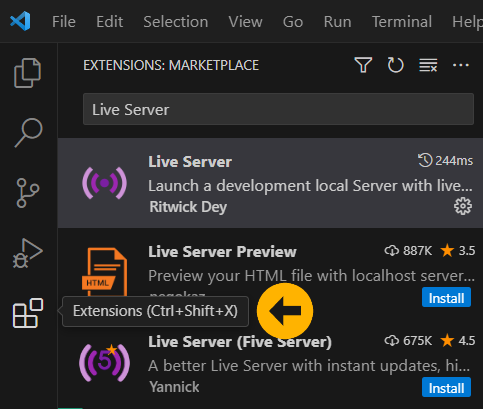Select the Live Server Preview title

pyautogui.click(x=222, y=252)
